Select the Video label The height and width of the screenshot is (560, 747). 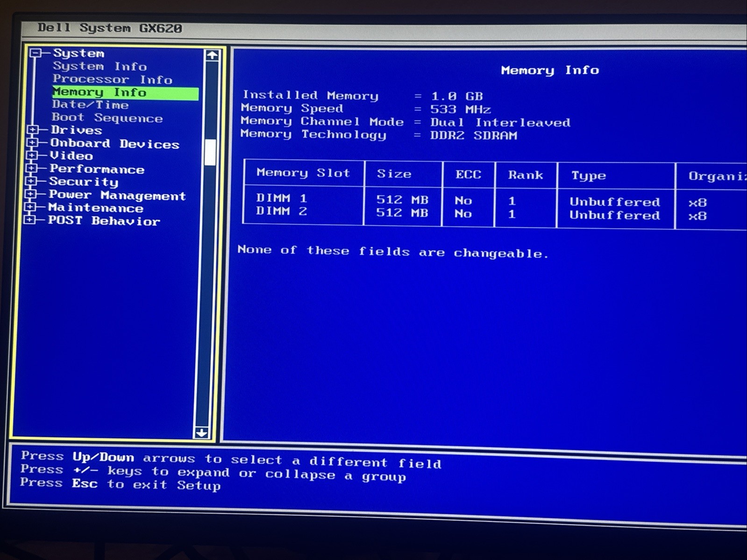click(x=71, y=156)
